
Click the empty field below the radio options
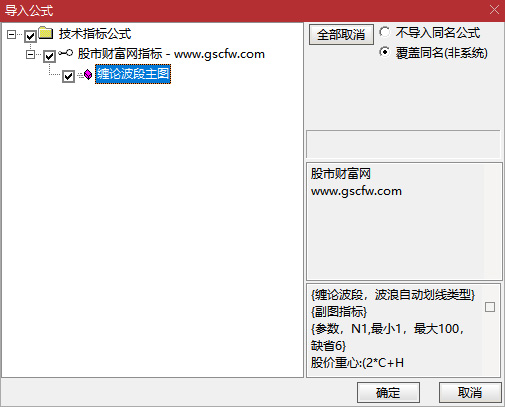point(403,144)
